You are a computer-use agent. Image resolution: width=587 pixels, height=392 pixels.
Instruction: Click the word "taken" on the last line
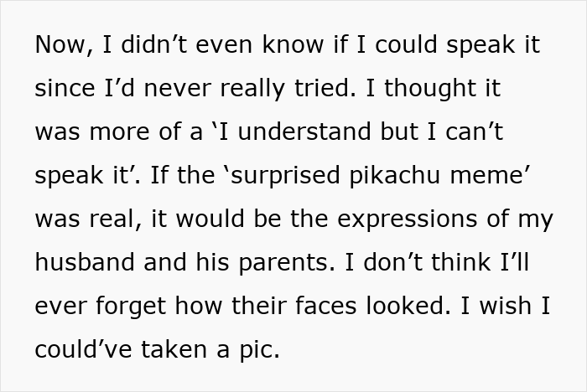point(178,349)
